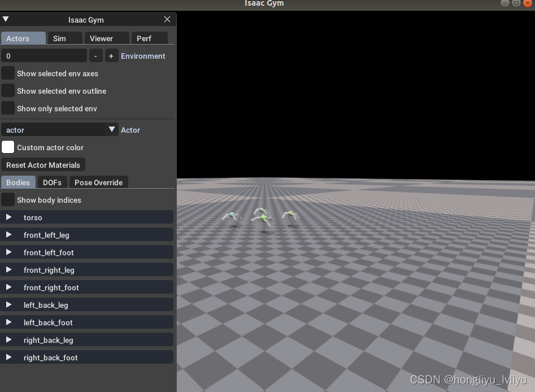Screen dimensions: 535x392
Task: Close the Isaac Gym application window
Action: (x=528, y=3)
